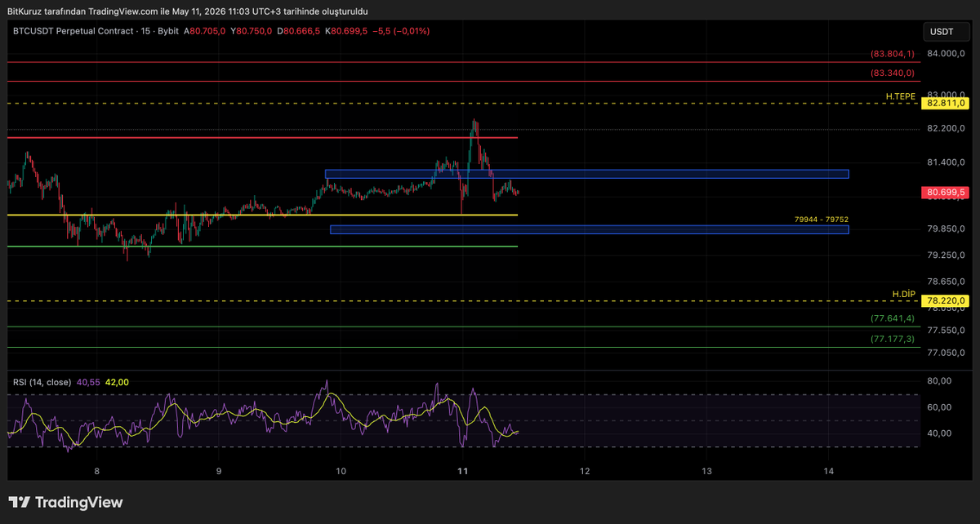Click the RSI axis value 40,00
This screenshot has width=980, height=524.
pyautogui.click(x=941, y=433)
